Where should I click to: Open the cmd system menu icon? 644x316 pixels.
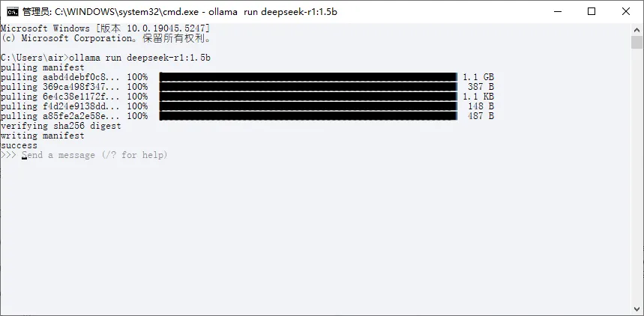pos(12,11)
